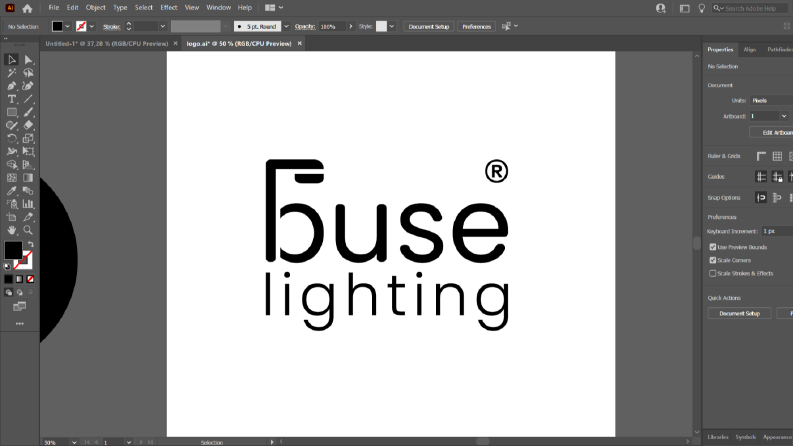
Task: Select the Eyedropper tool
Action: point(12,191)
